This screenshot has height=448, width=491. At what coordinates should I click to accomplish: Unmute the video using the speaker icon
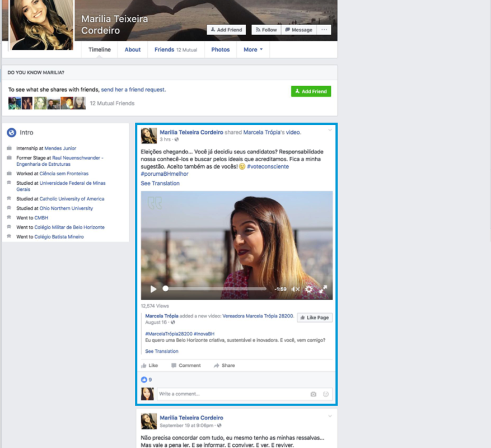pyautogui.click(x=295, y=289)
